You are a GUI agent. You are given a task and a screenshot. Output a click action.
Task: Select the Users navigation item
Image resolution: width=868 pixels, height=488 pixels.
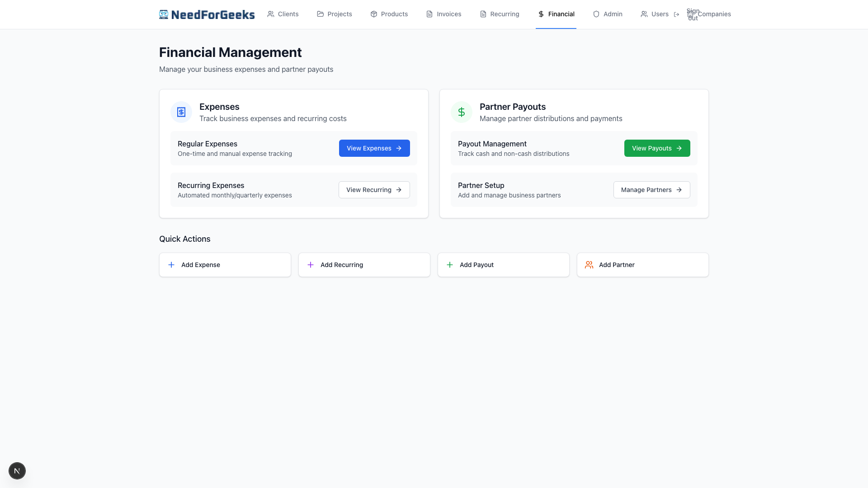pyautogui.click(x=660, y=14)
